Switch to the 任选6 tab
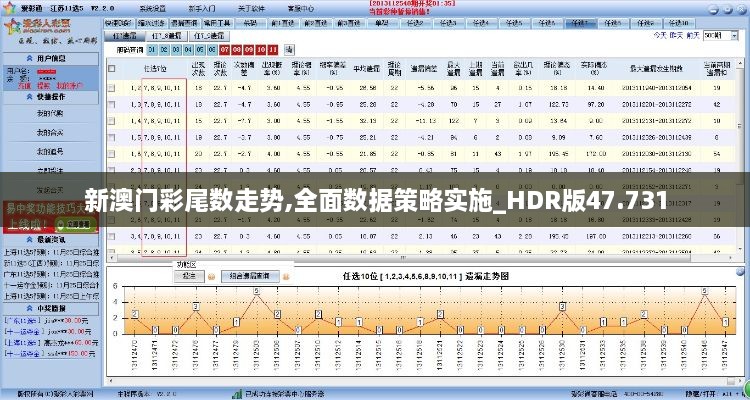This screenshot has height=400, width=750. point(546,23)
